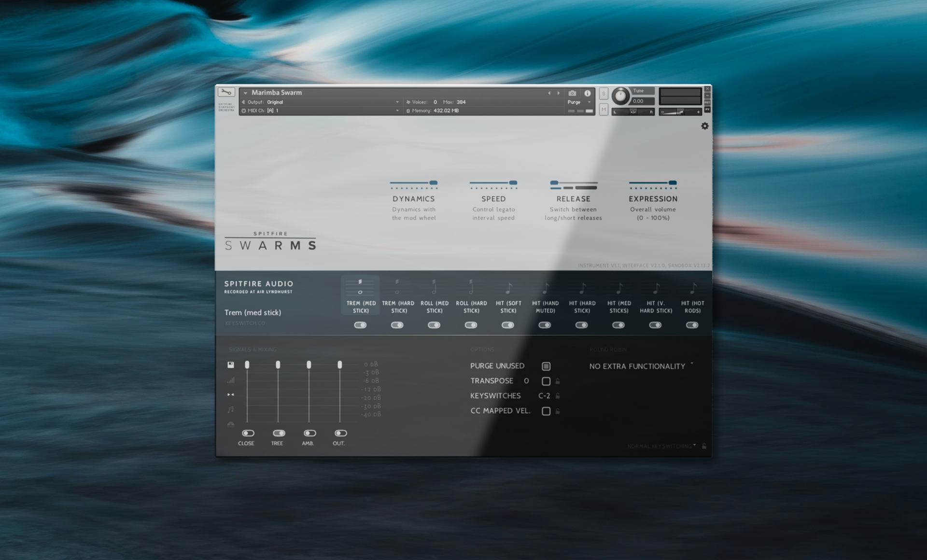Viewport: 927px width, 560px height.
Task: Click the camera snapshot icon
Action: pos(572,93)
